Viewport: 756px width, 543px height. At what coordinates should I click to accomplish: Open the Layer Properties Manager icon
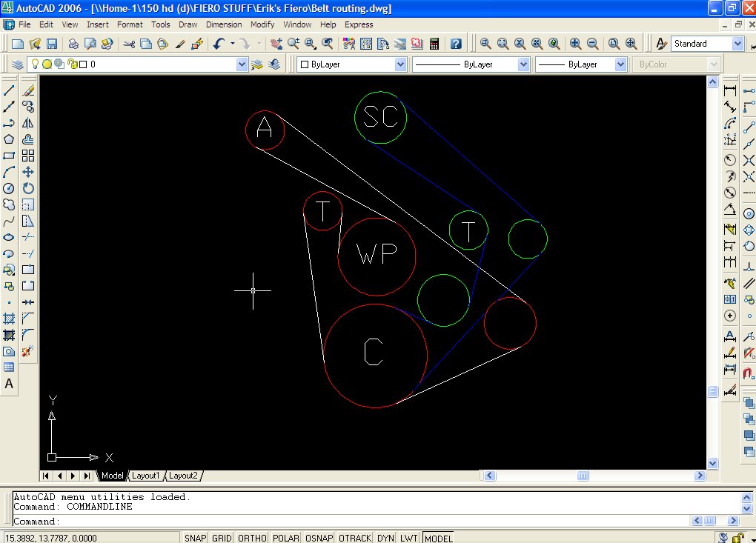(17, 64)
